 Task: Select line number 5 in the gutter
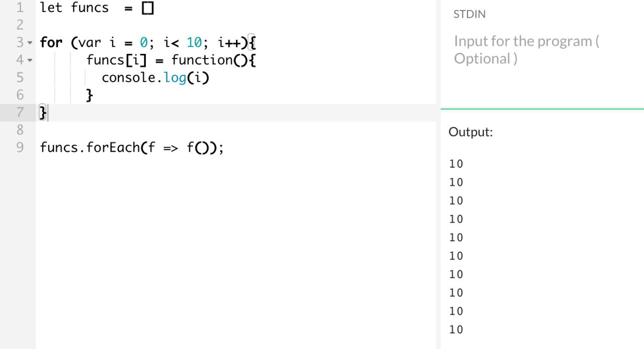(x=20, y=77)
